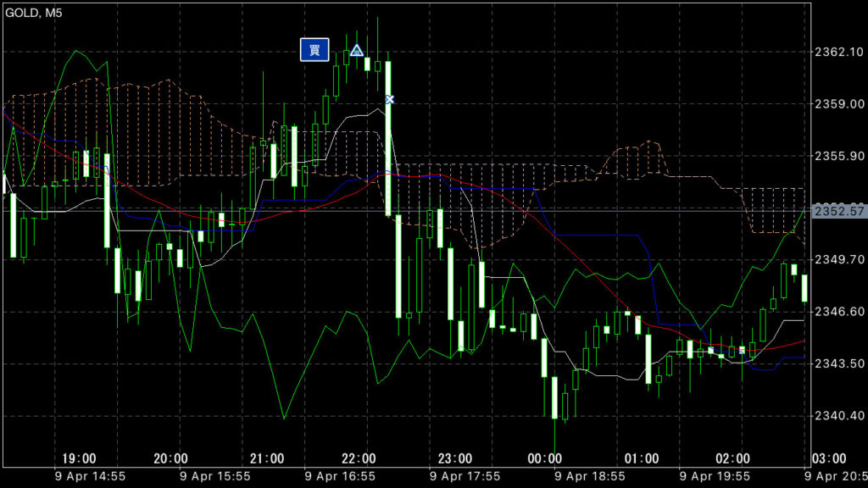The image size is (868, 488).
Task: Click the 2343.50 price axis label
Action: point(837,363)
